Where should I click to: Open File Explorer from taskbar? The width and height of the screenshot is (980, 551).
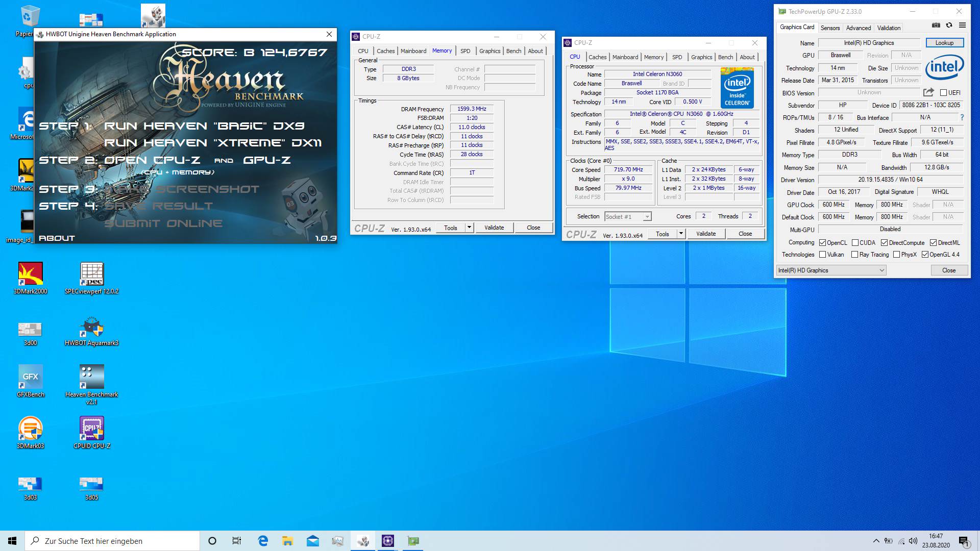pos(287,541)
